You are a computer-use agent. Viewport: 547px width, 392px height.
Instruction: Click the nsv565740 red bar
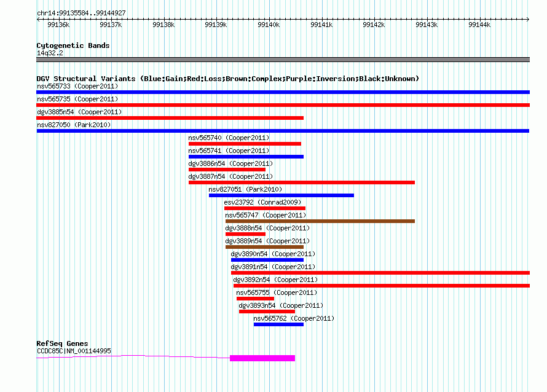[245, 144]
